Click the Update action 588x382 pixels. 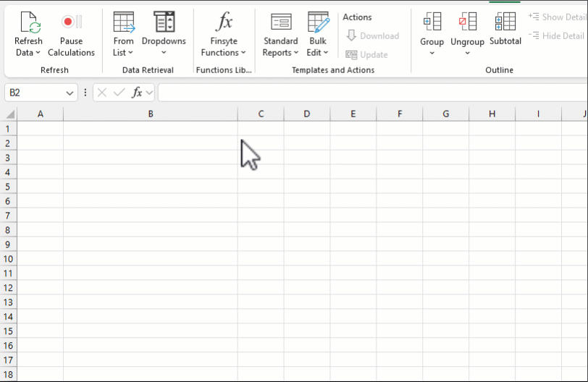(366, 55)
